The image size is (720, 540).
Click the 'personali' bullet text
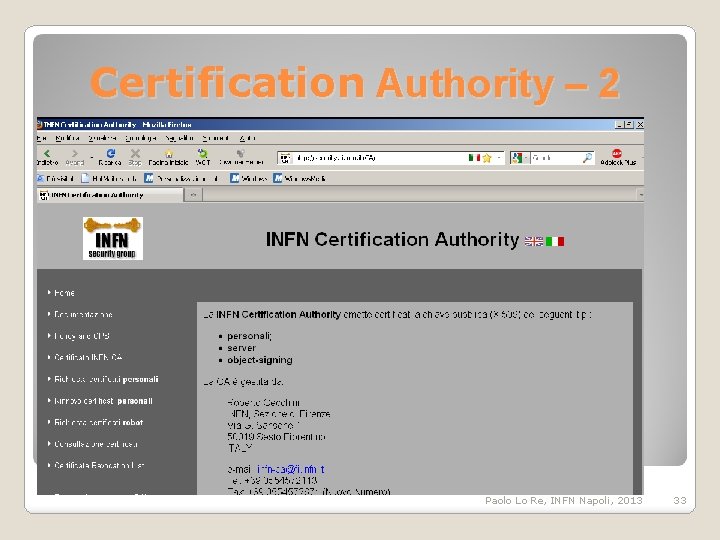click(249, 336)
